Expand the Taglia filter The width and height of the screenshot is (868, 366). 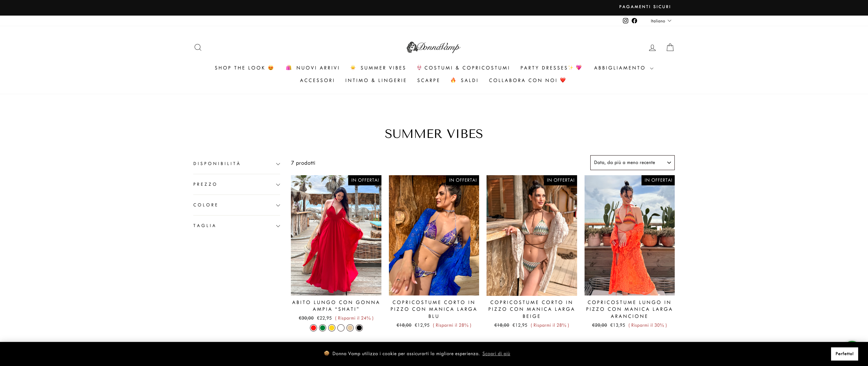(x=236, y=226)
